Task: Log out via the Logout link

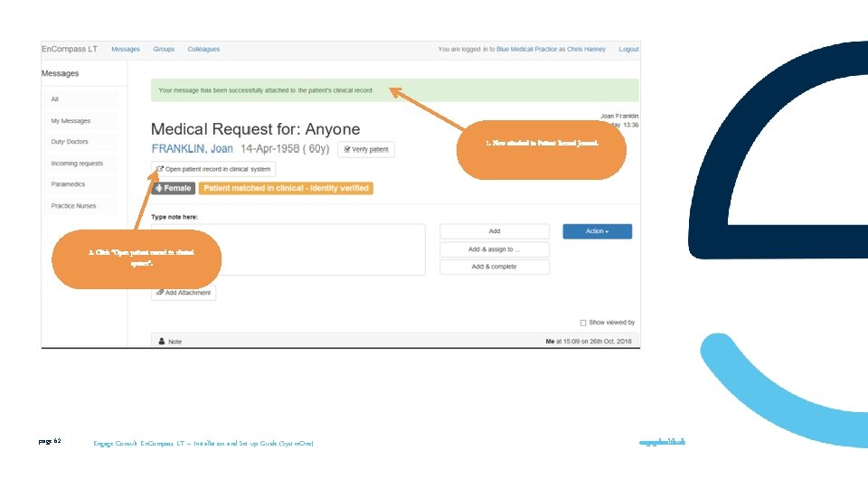Action: point(629,49)
